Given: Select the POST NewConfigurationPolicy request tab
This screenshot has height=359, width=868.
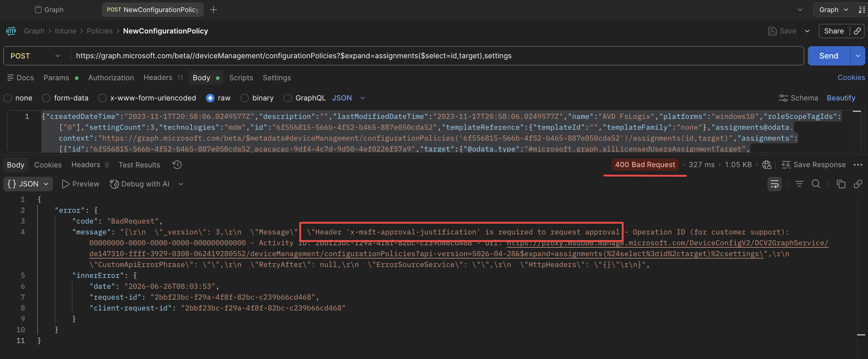Looking at the screenshot, I should (153, 10).
